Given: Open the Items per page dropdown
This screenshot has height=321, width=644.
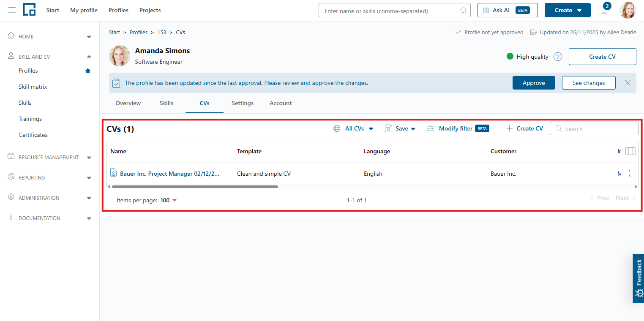Looking at the screenshot, I should (x=169, y=200).
